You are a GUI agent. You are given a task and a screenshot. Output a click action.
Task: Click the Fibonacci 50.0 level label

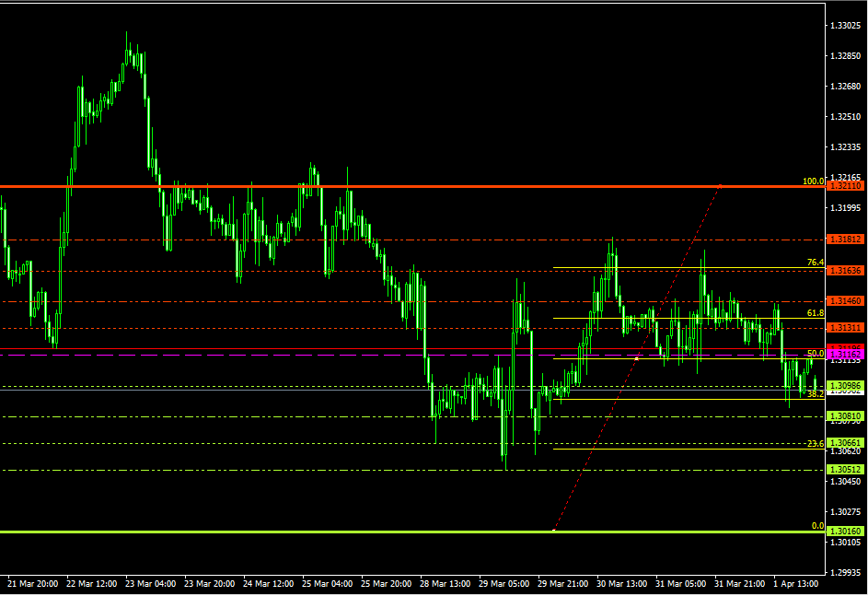point(816,354)
